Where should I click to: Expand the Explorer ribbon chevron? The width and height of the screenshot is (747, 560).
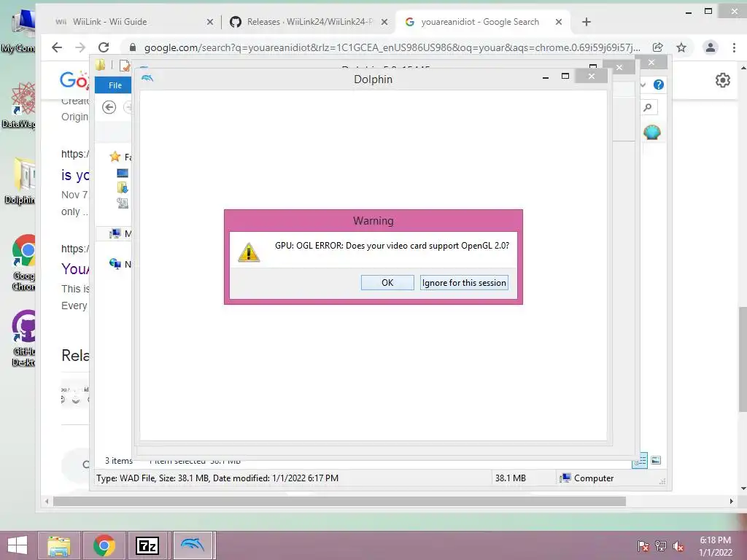(x=643, y=85)
